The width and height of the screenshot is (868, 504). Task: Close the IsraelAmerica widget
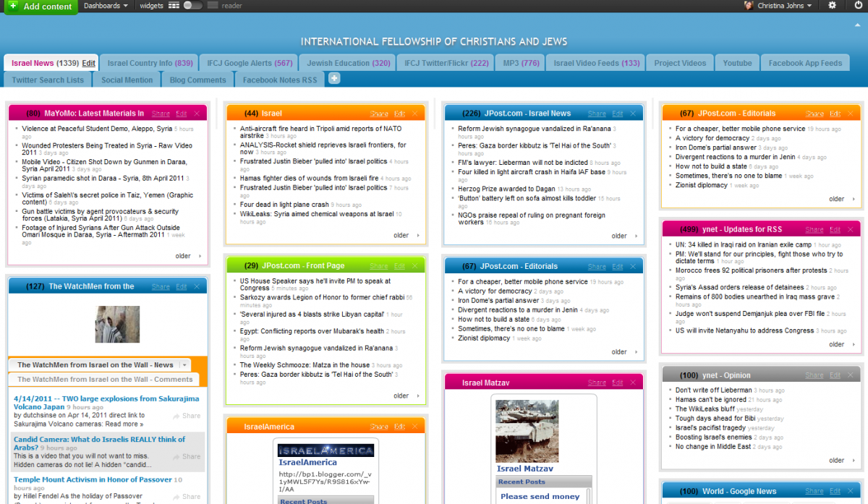pos(415,427)
